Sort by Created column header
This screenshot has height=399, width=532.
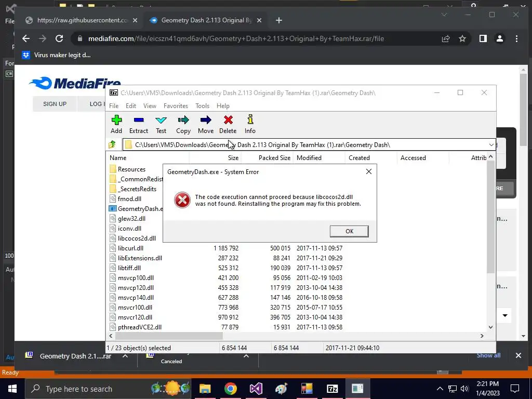[371, 157]
